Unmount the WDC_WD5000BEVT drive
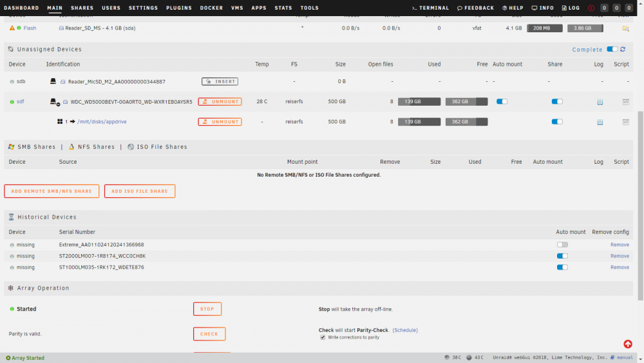 (x=220, y=101)
